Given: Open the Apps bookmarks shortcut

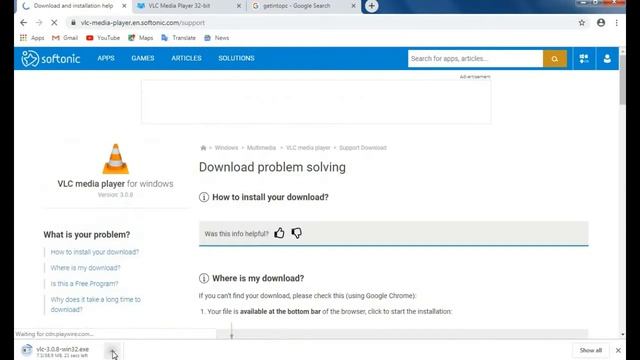Looking at the screenshot, I should pyautogui.click(x=32, y=38).
